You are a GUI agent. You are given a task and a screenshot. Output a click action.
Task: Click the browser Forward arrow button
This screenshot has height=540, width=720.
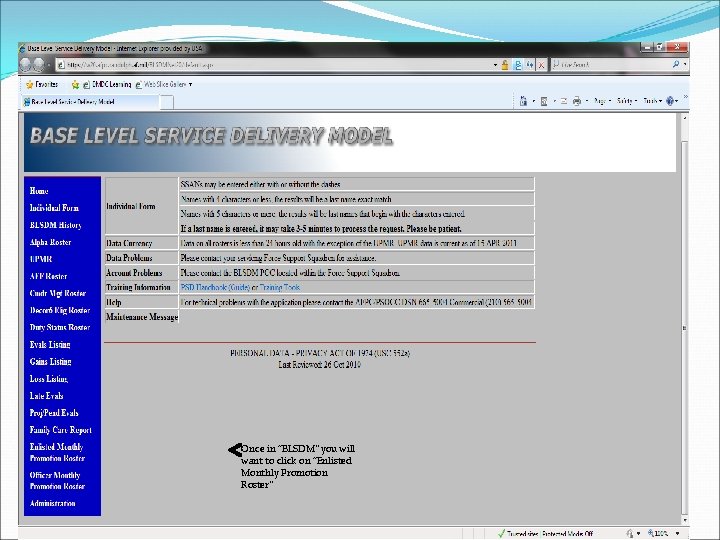39,65
